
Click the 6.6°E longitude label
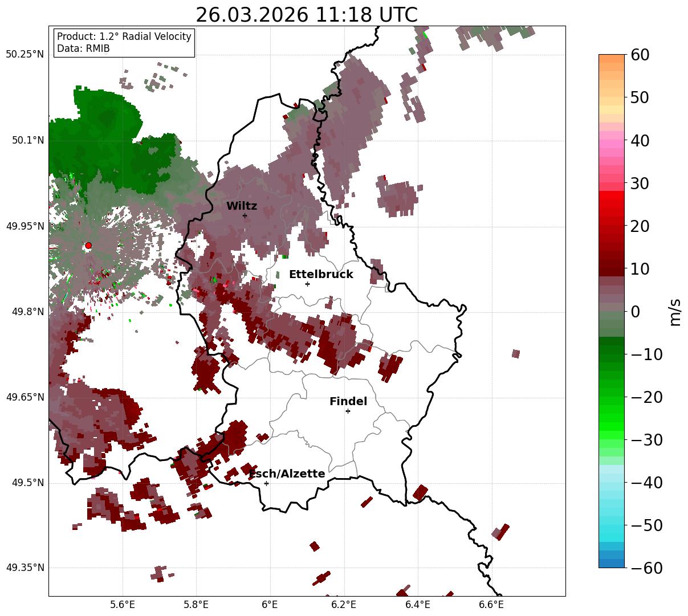[x=491, y=605]
